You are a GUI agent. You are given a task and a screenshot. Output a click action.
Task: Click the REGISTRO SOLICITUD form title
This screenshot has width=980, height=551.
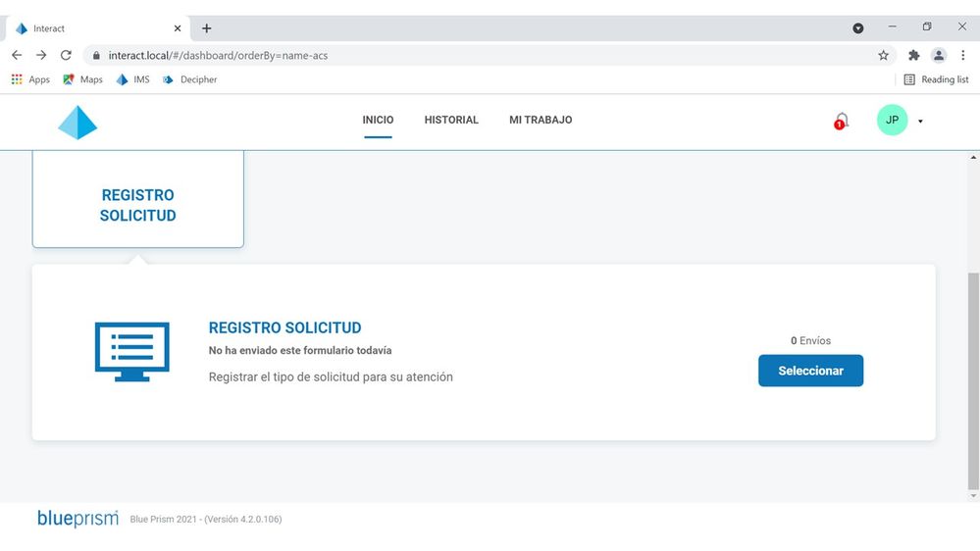285,328
